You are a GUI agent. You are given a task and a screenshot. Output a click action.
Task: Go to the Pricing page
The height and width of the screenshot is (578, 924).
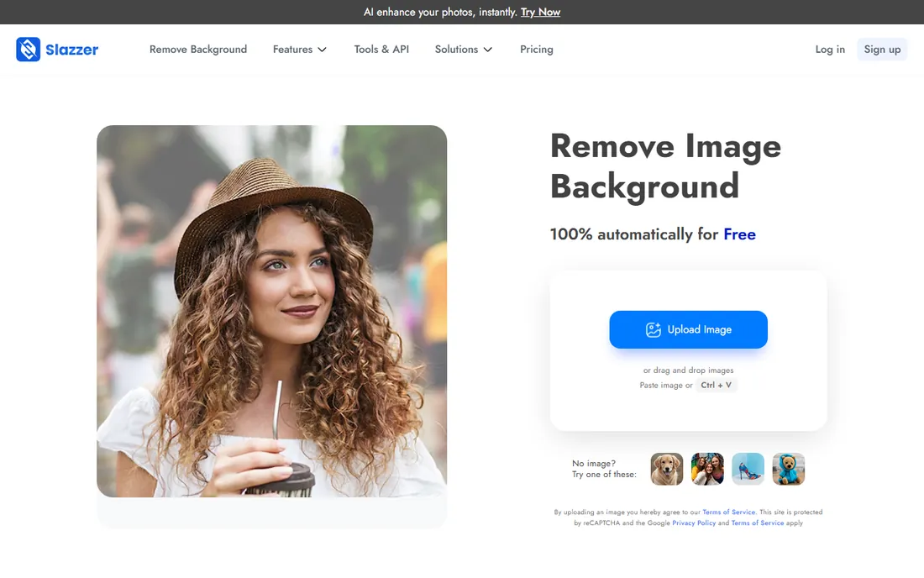click(536, 50)
